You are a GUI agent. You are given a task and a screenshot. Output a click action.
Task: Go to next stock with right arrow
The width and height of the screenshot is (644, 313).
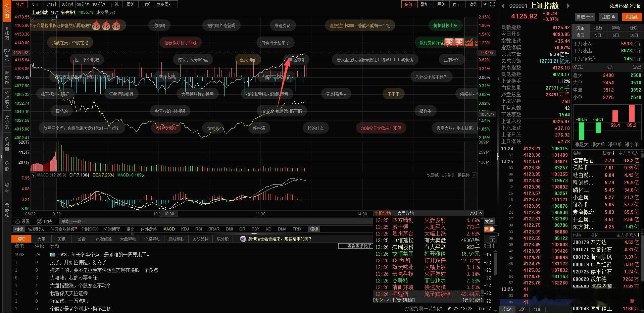568,6
